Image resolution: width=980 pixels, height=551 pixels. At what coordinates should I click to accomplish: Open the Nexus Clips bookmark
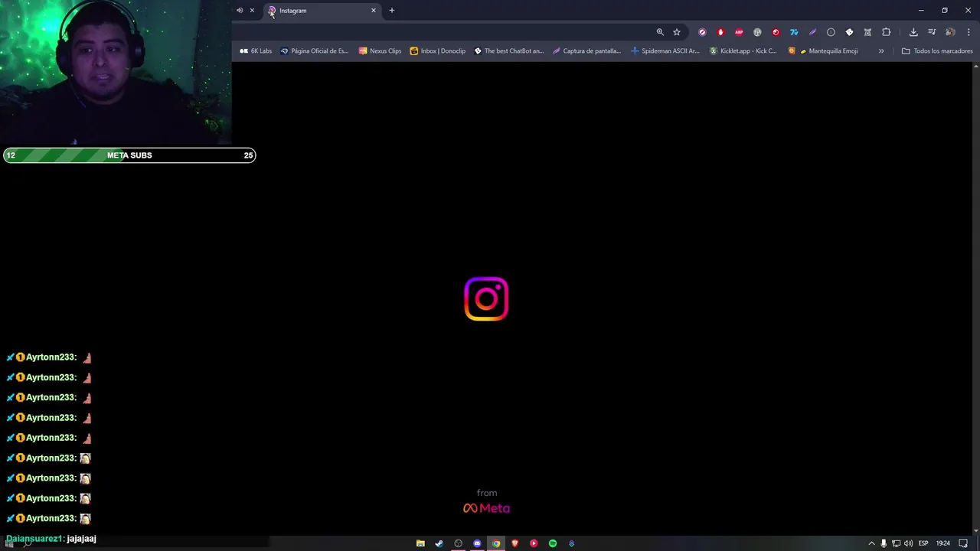point(380,51)
